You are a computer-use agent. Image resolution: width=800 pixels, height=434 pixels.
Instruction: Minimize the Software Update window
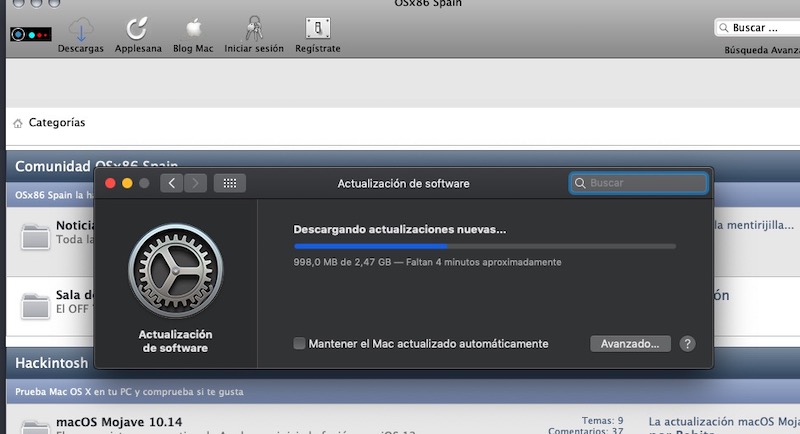pos(127,183)
